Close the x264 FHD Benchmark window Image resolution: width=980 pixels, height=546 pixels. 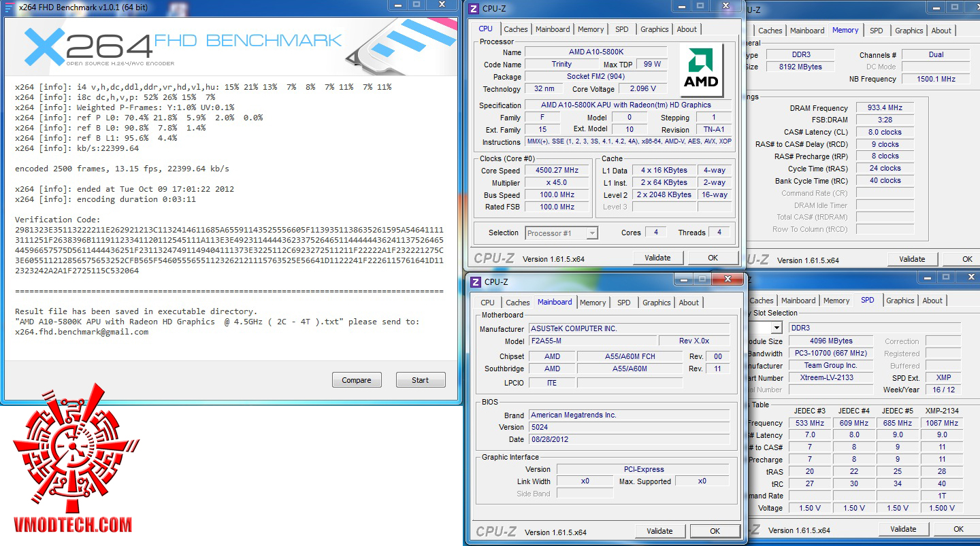(442, 5)
